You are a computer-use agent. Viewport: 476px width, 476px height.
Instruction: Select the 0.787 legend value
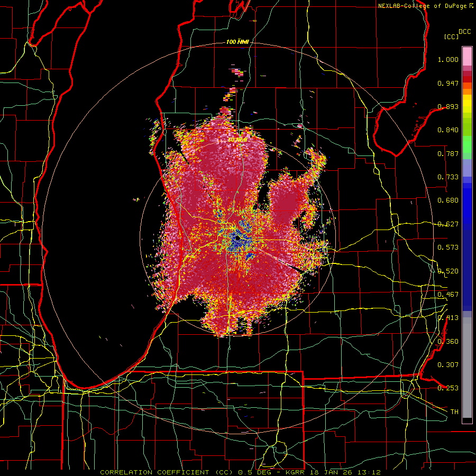tap(448, 153)
